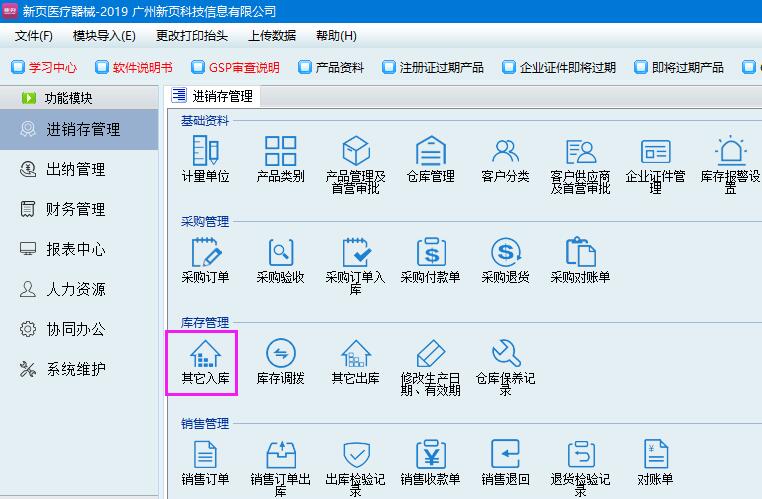Select the 采购验收 inspection icon
This screenshot has width=762, height=499.
coord(280,253)
